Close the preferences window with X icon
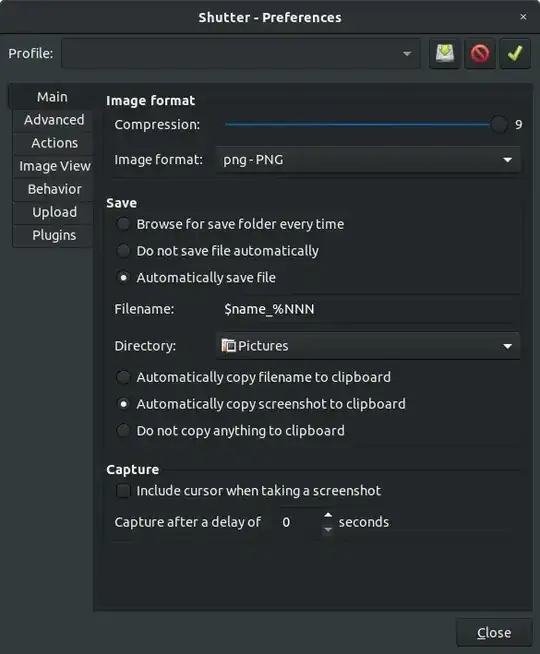Image resolution: width=540 pixels, height=654 pixels. (523, 17)
